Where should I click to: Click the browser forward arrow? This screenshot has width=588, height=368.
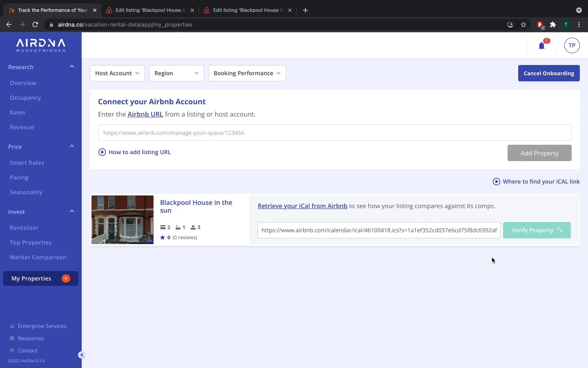pyautogui.click(x=22, y=25)
